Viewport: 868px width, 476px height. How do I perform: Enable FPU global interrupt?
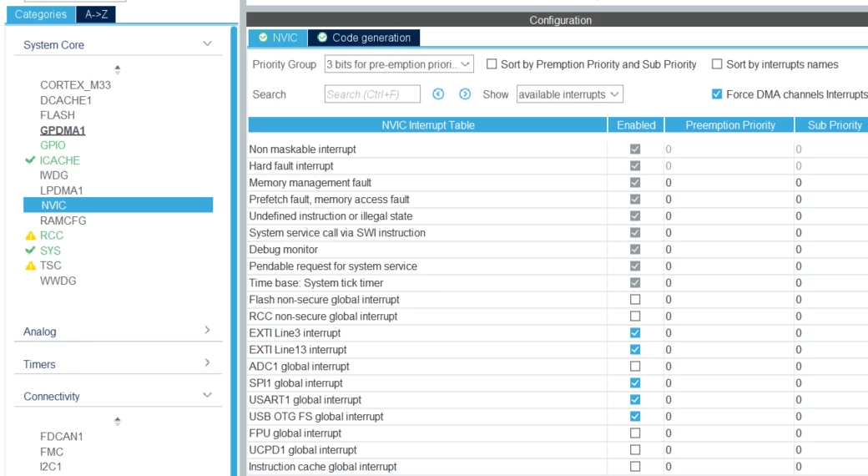tap(635, 433)
